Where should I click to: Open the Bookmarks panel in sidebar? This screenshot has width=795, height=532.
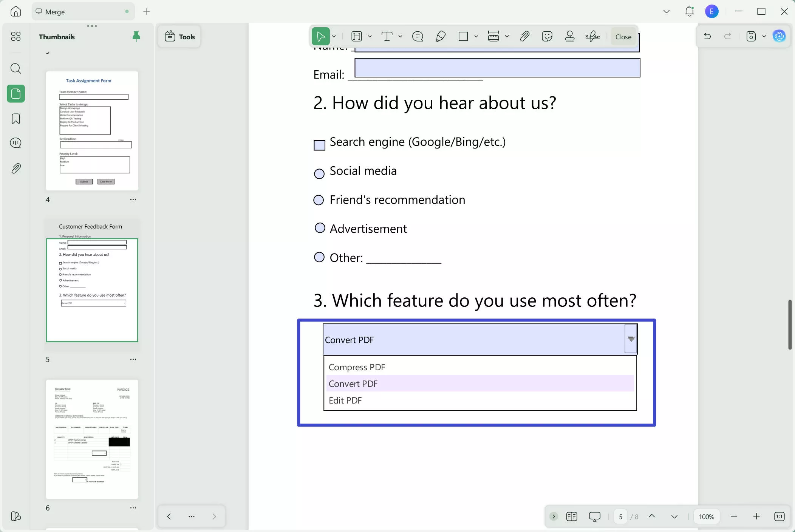(x=15, y=119)
